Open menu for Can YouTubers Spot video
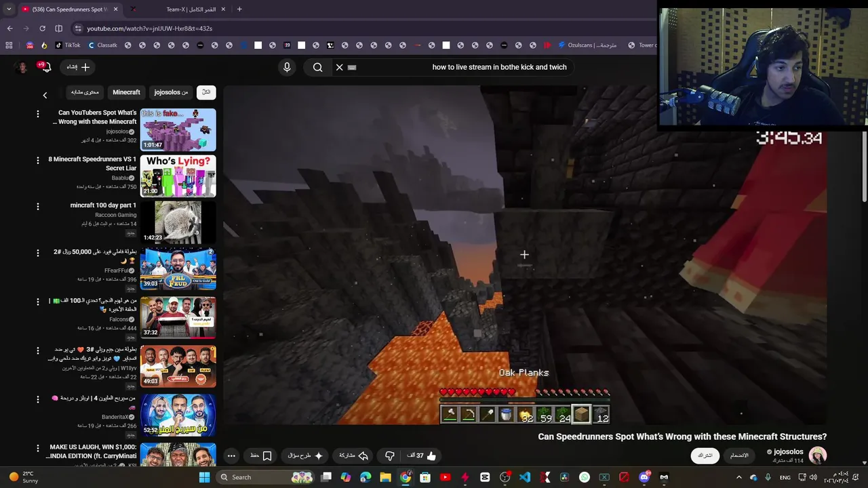This screenshot has height=488, width=868. 38,114
